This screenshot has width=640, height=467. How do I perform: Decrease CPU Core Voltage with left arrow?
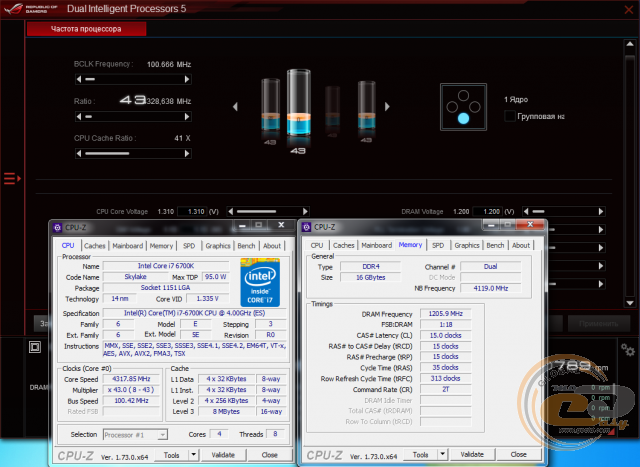tap(231, 211)
